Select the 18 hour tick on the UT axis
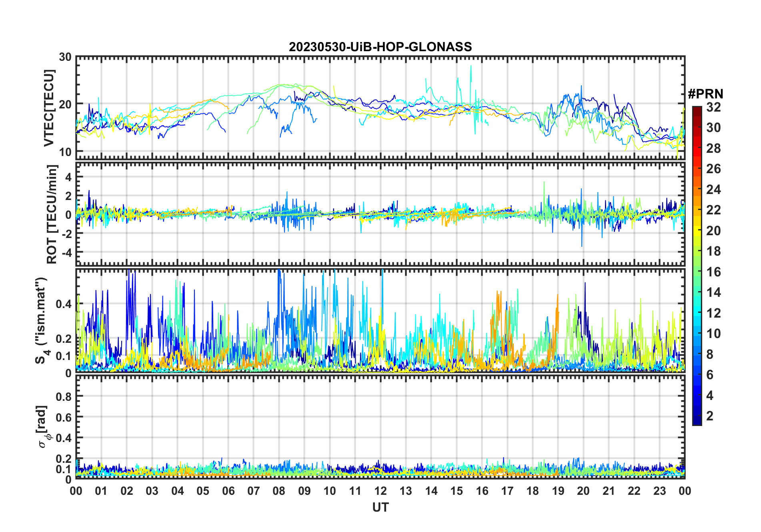The width and height of the screenshot is (761, 532). [533, 491]
